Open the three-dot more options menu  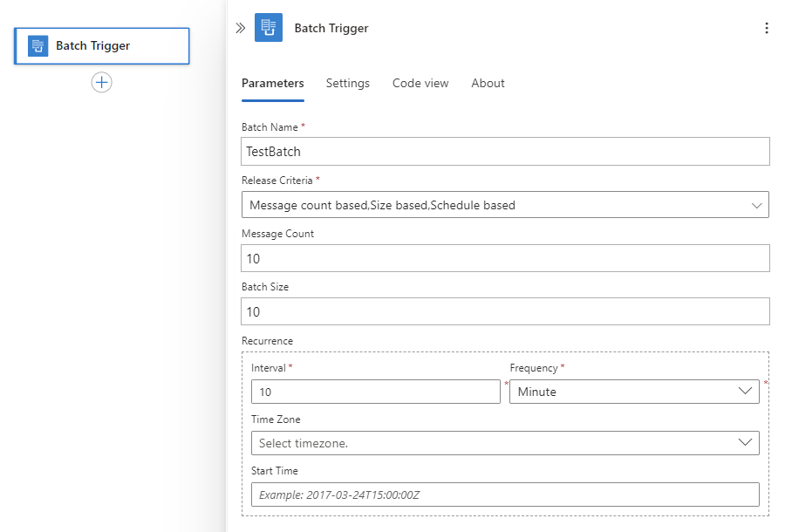tap(767, 28)
